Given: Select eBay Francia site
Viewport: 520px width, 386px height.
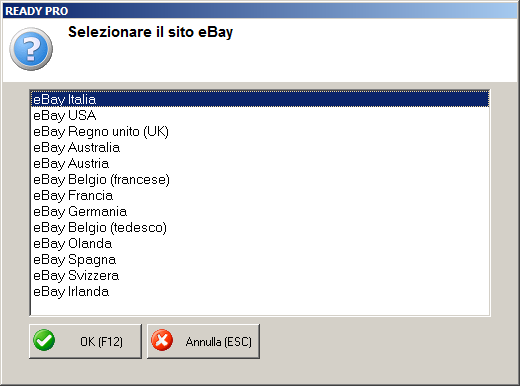Looking at the screenshot, I should point(260,195).
